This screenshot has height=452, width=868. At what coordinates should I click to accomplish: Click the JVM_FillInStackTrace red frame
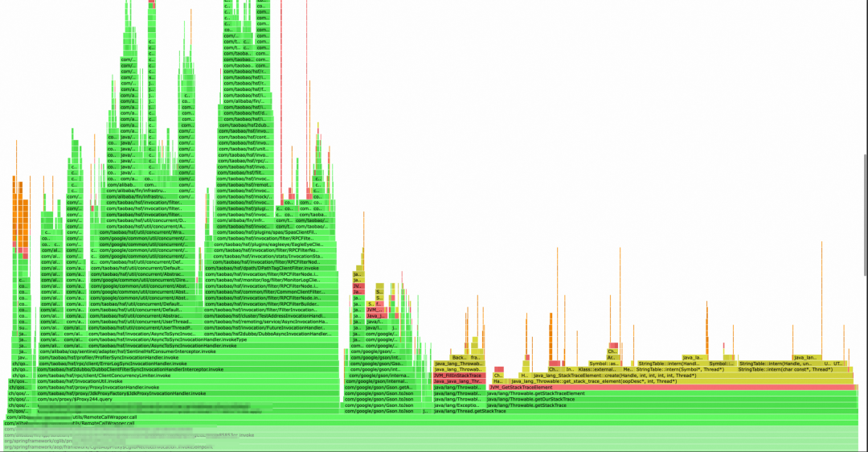pos(459,376)
